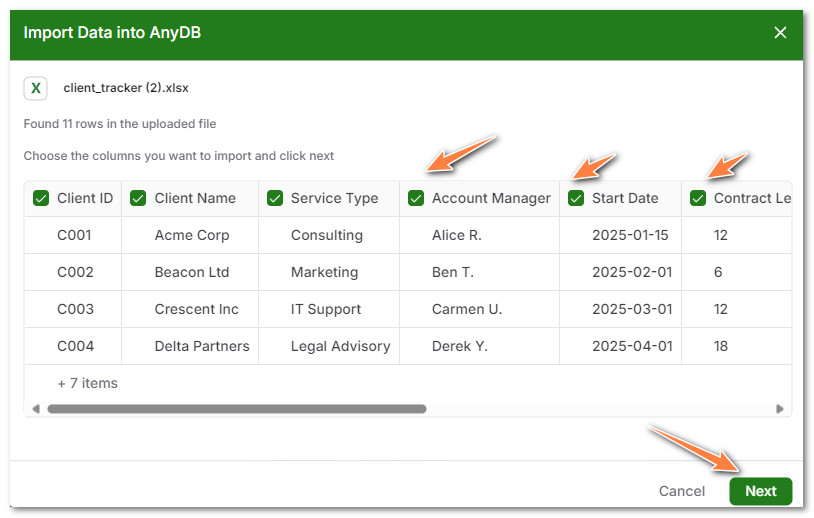Viewport: 814px width, 518px height.
Task: Uncheck the Client ID column checkbox
Action: coord(41,198)
